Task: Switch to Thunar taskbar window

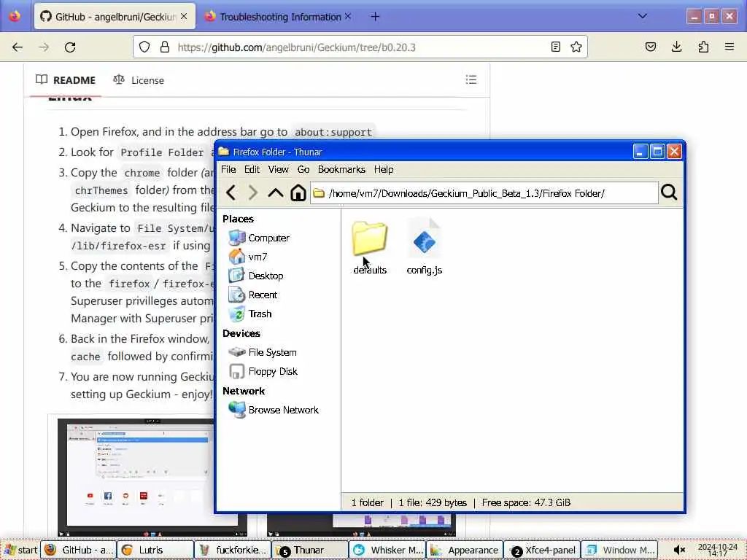Action: [x=309, y=550]
